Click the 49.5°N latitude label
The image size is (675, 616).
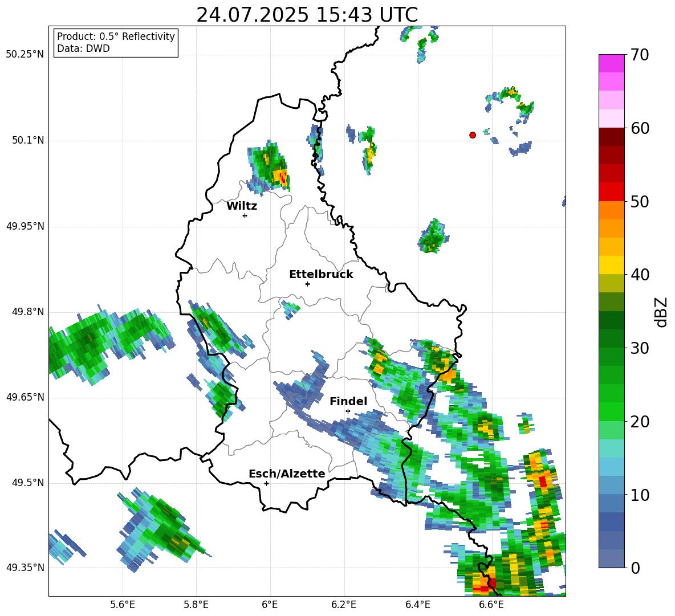coord(27,483)
